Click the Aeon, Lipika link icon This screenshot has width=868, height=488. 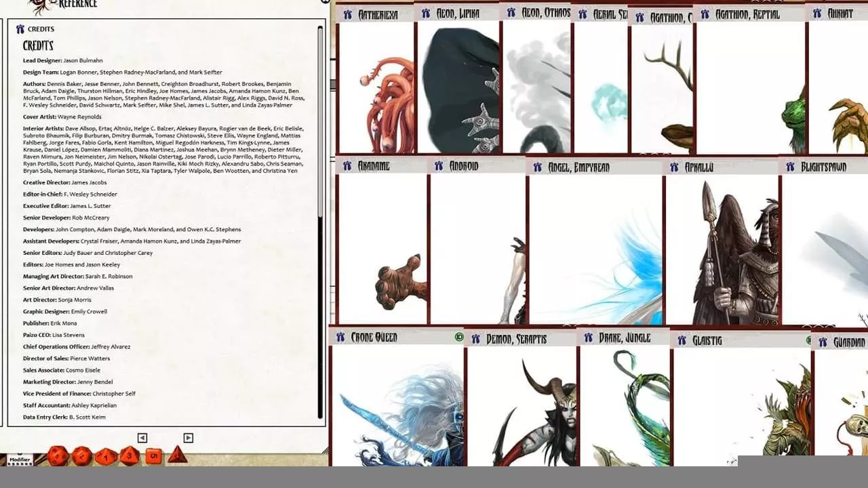pyautogui.click(x=427, y=14)
